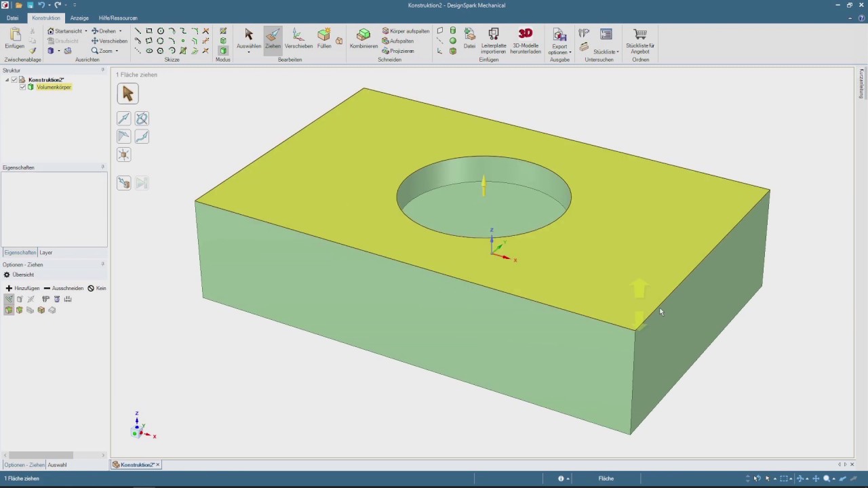This screenshot has width=868, height=488.
Task: Click the bottom single tool guide in viewport toolbar
Action: click(123, 155)
